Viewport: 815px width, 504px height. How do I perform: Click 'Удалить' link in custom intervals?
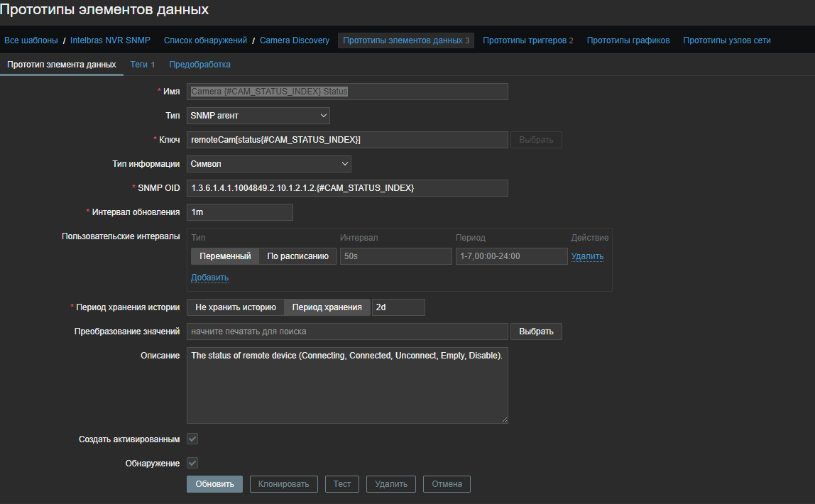(x=587, y=256)
